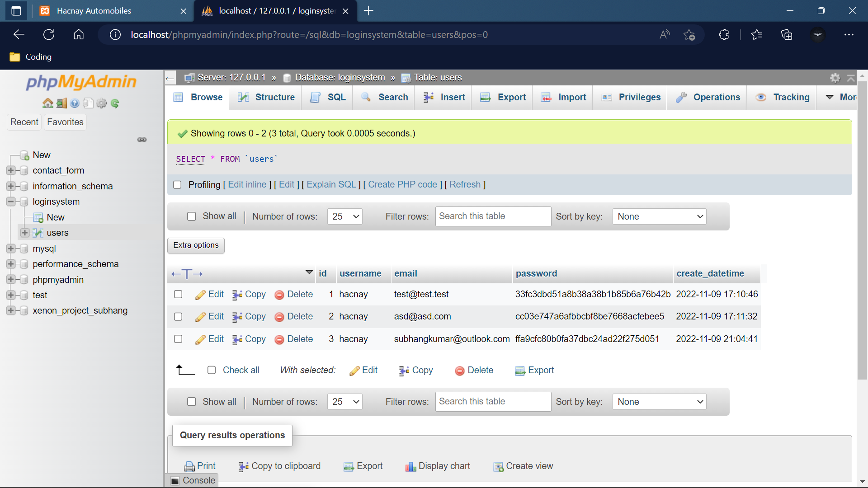Open the upper Sort by key dropdown
This screenshot has height=488, width=868.
[x=659, y=216]
